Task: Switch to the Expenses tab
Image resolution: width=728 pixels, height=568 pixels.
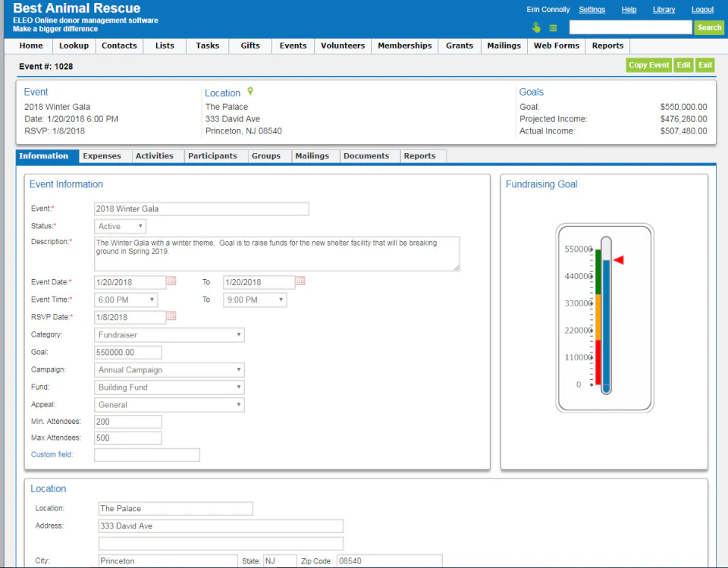Action: point(102,156)
